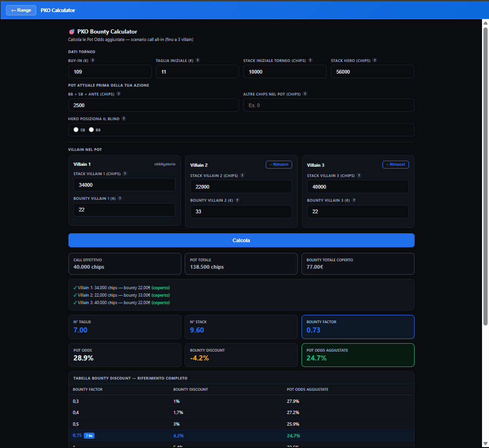Click the page scrollbar up arrow
Screen dimensions: 489x448
click(x=485, y=23)
